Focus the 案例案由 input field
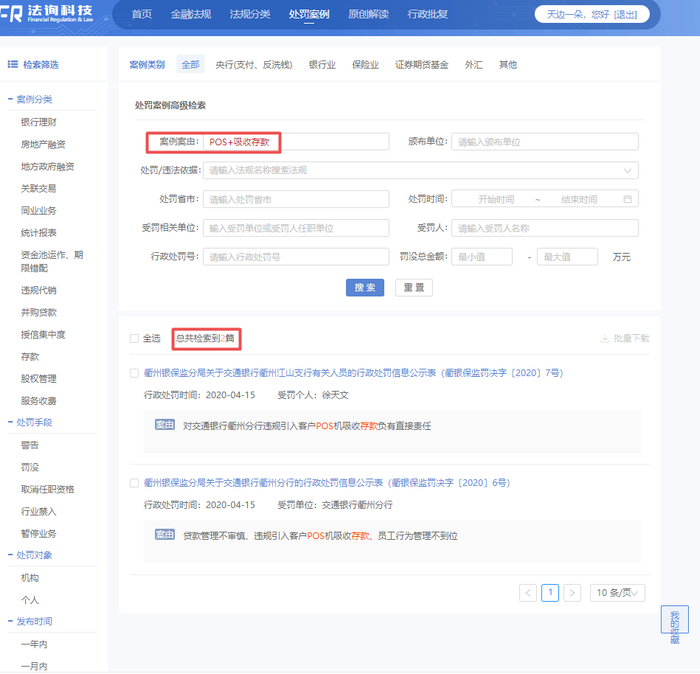700x674 pixels. click(296, 142)
